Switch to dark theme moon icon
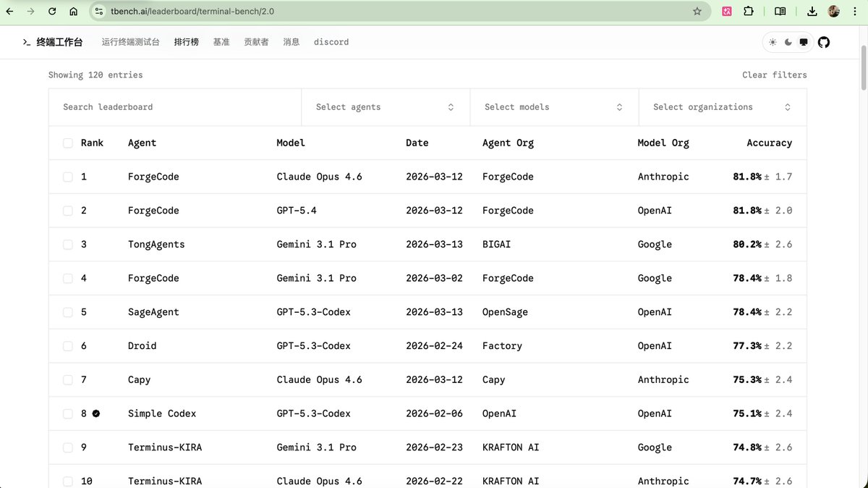This screenshot has width=868, height=488. pos(788,43)
